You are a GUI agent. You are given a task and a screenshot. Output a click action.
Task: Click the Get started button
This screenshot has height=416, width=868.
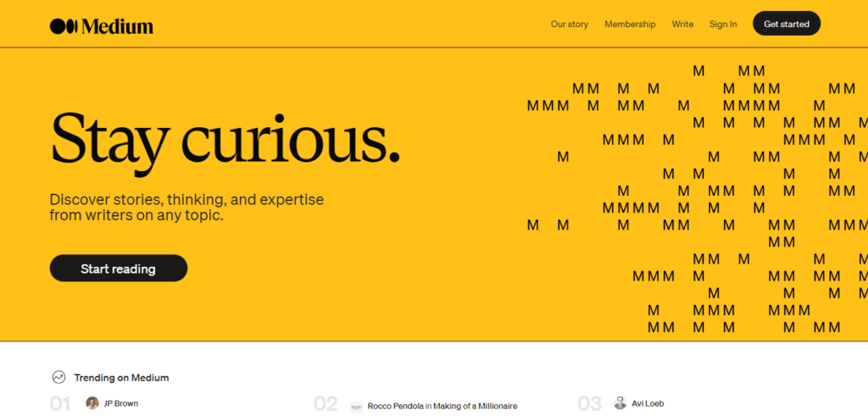click(x=787, y=24)
